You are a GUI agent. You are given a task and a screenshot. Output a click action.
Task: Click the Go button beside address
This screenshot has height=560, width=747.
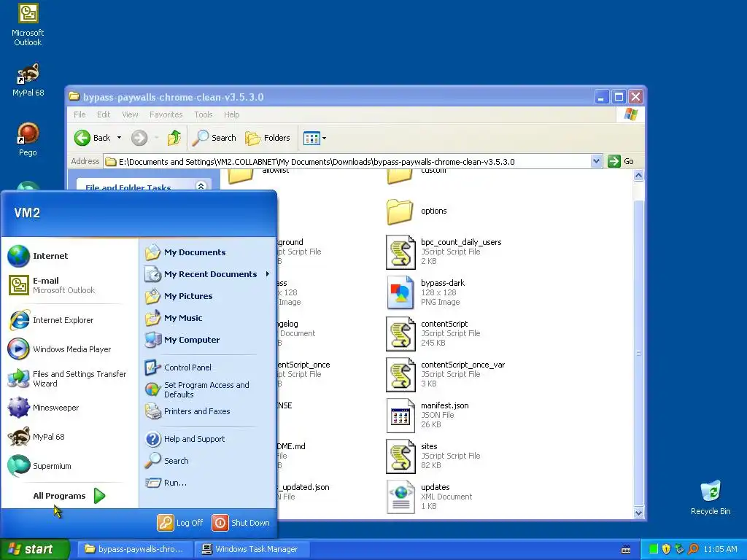(620, 161)
